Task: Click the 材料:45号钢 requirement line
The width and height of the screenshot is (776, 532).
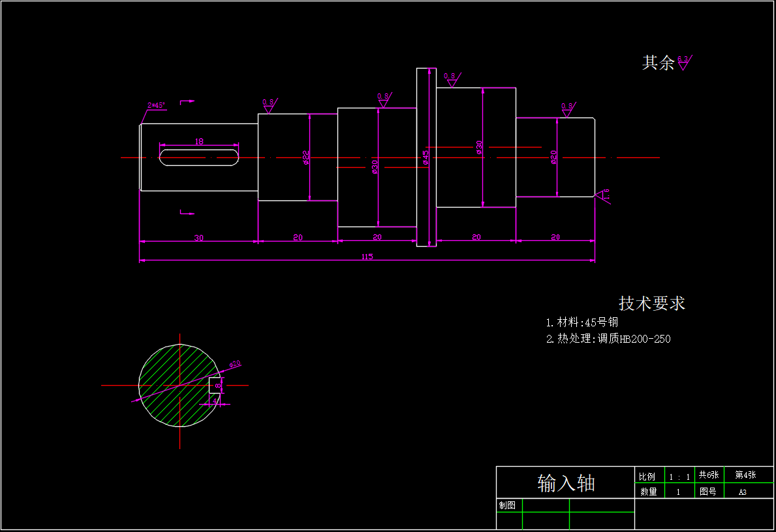Action: [582, 322]
